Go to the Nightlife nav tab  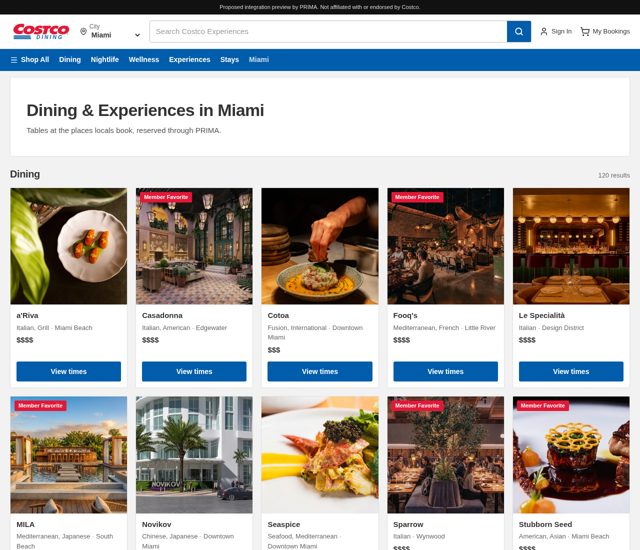point(104,60)
